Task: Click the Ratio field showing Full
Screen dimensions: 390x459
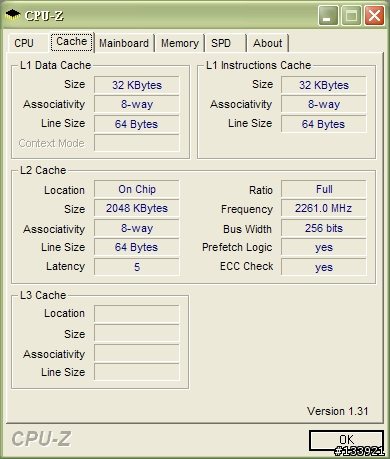Action: click(x=324, y=189)
